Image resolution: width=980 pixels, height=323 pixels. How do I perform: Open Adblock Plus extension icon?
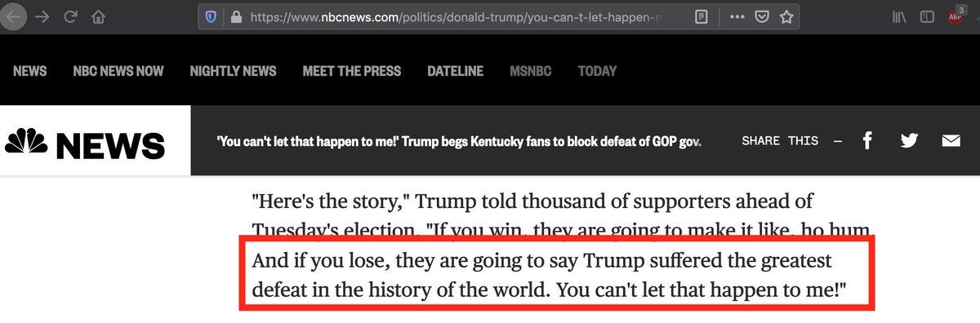(x=955, y=16)
